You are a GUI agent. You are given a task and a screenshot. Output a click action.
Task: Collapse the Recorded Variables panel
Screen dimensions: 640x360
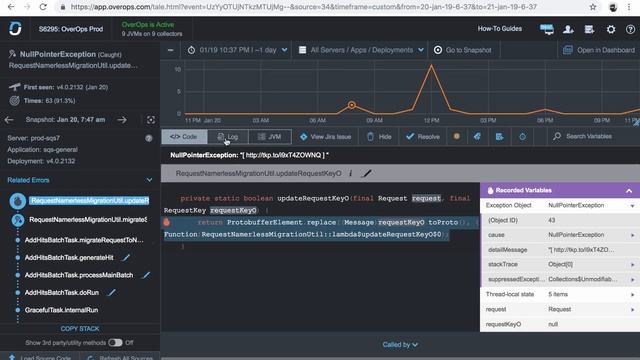pos(629,191)
